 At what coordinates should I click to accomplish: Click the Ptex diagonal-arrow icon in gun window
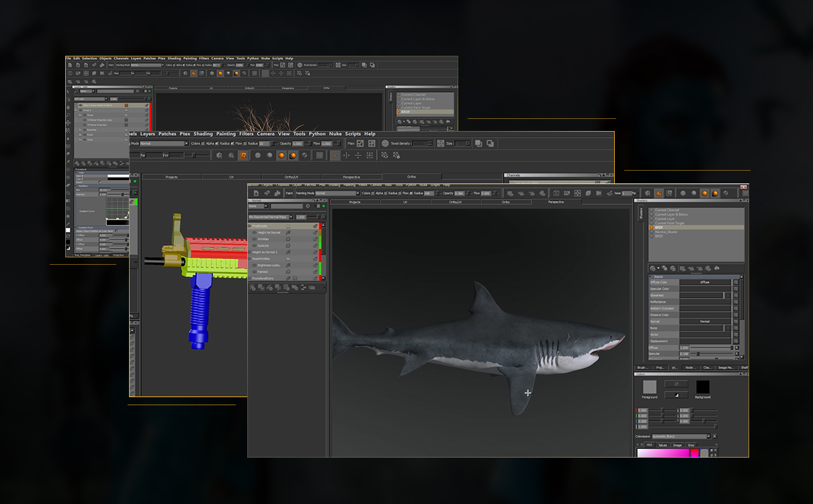pyautogui.click(x=359, y=143)
